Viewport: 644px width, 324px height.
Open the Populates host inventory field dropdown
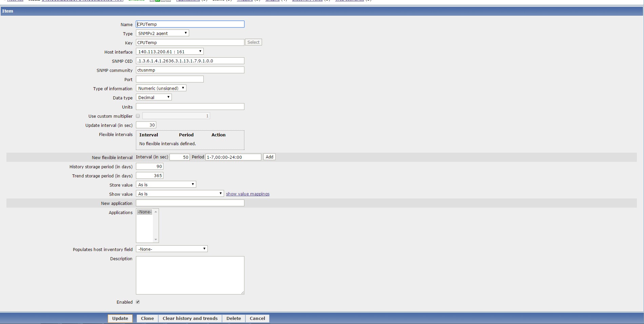coord(172,249)
